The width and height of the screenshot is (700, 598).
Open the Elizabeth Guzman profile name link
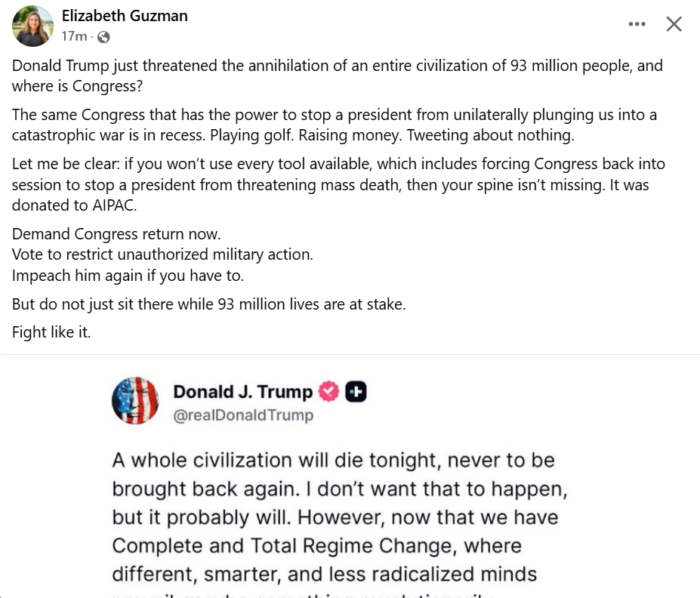tap(125, 16)
